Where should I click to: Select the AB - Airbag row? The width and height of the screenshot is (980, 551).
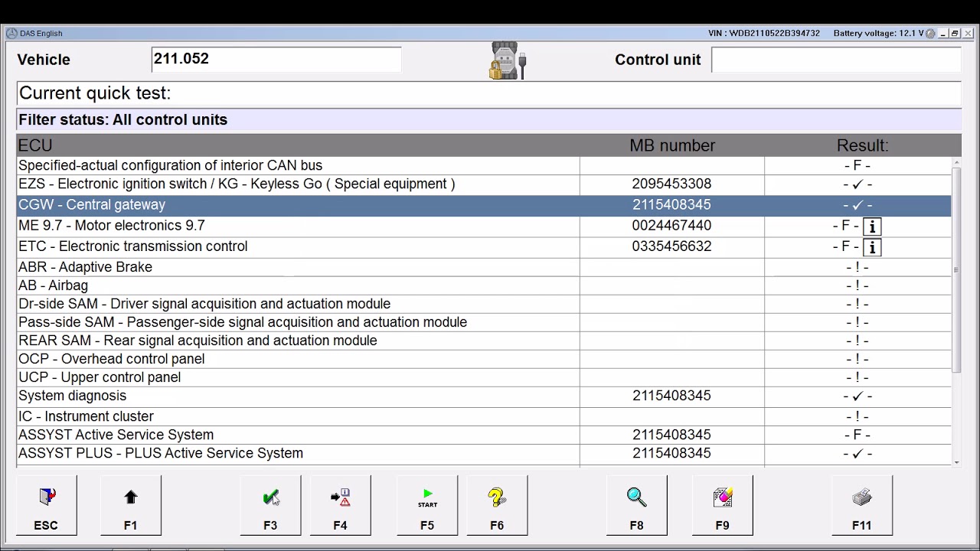click(x=484, y=285)
